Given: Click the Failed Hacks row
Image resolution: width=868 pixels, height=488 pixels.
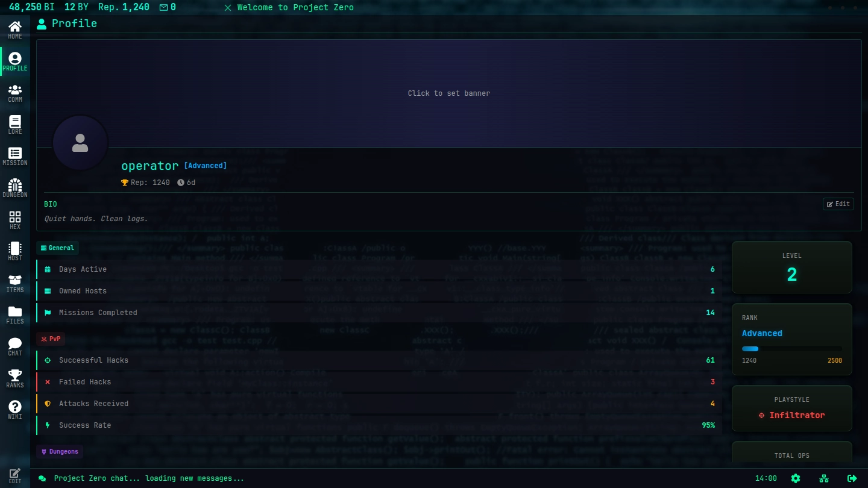Looking at the screenshot, I should pos(379,382).
